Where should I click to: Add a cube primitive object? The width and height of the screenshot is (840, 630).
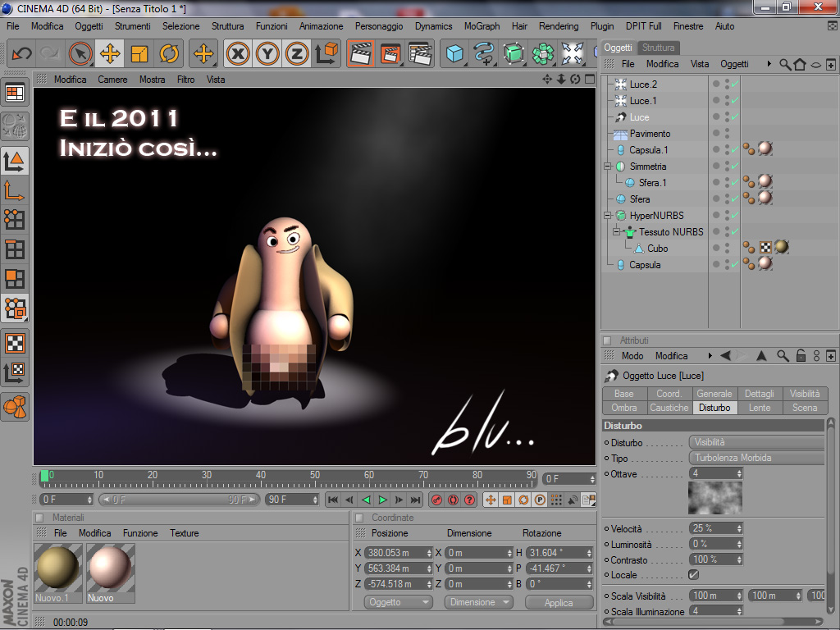click(454, 54)
